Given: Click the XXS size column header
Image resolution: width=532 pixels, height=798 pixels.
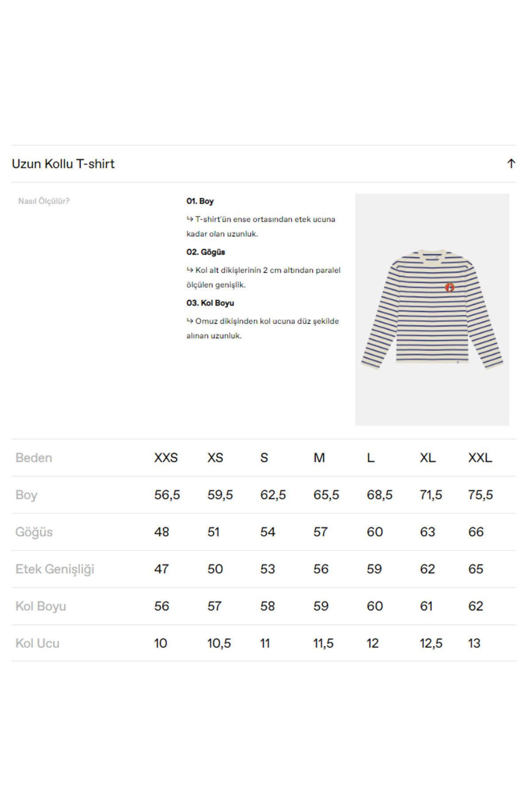Looking at the screenshot, I should coord(166,458).
